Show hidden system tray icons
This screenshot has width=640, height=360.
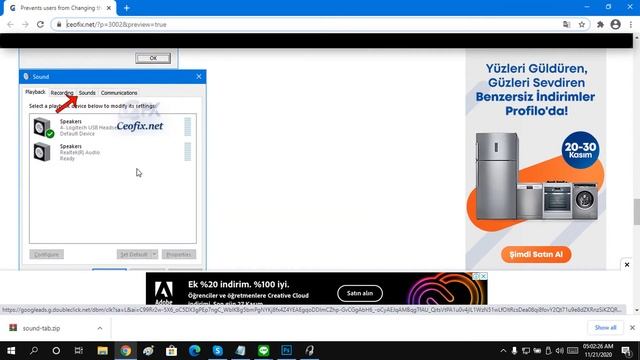click(503, 351)
